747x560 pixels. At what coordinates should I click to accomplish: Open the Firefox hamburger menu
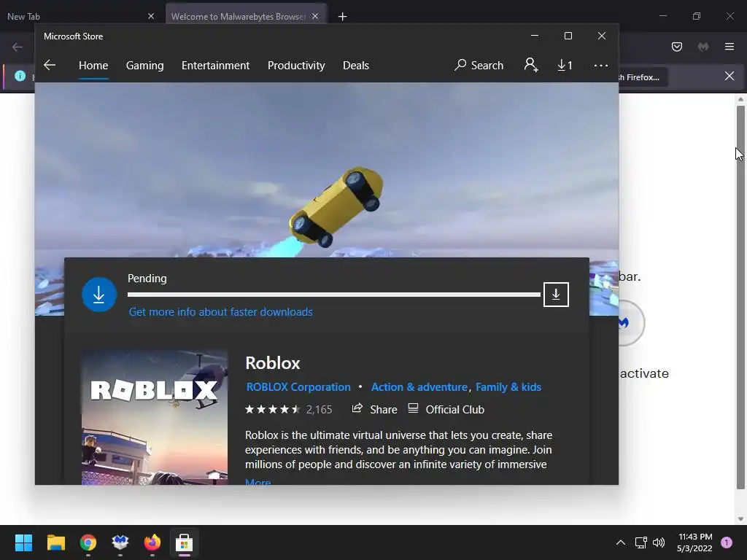pyautogui.click(x=729, y=47)
